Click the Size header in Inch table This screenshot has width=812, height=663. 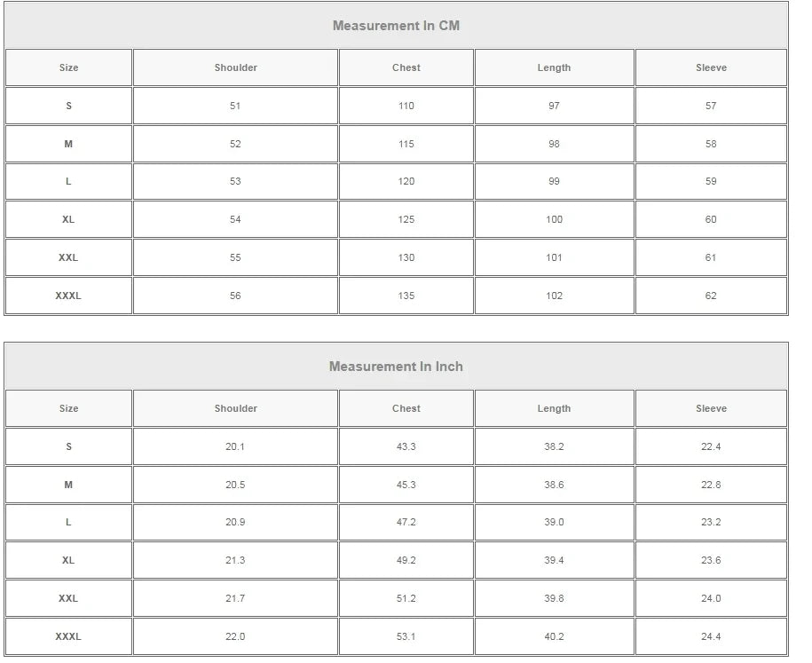point(68,408)
